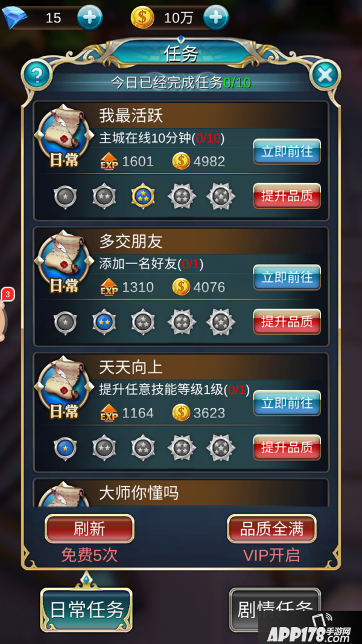Switch to the 剧情任务 tab
The height and width of the screenshot is (644, 362).
[275, 610]
